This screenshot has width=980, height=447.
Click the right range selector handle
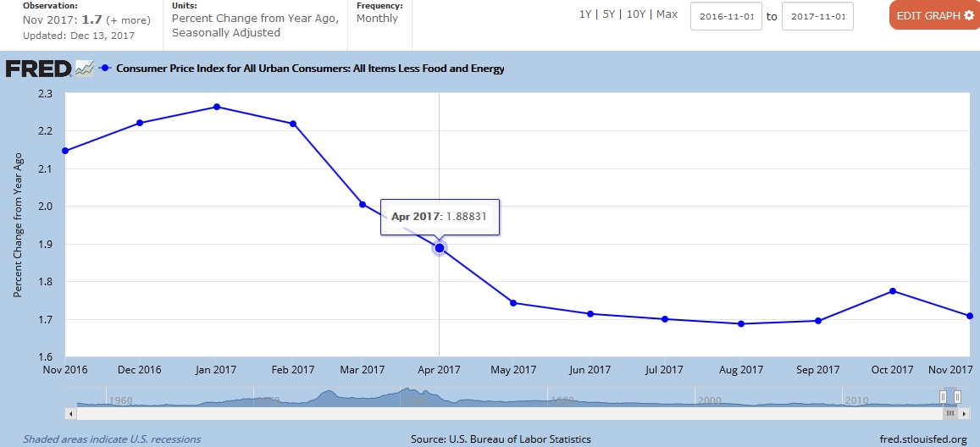coord(959,397)
